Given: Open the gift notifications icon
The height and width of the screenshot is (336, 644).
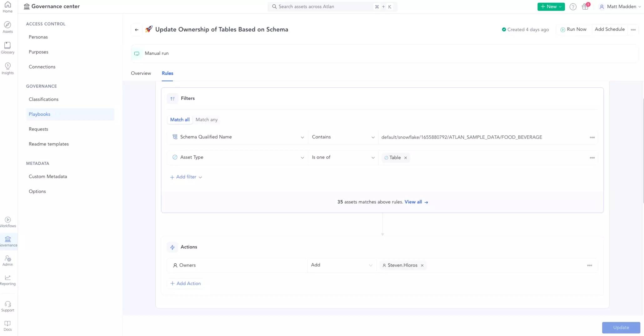Looking at the screenshot, I should coord(585,7).
